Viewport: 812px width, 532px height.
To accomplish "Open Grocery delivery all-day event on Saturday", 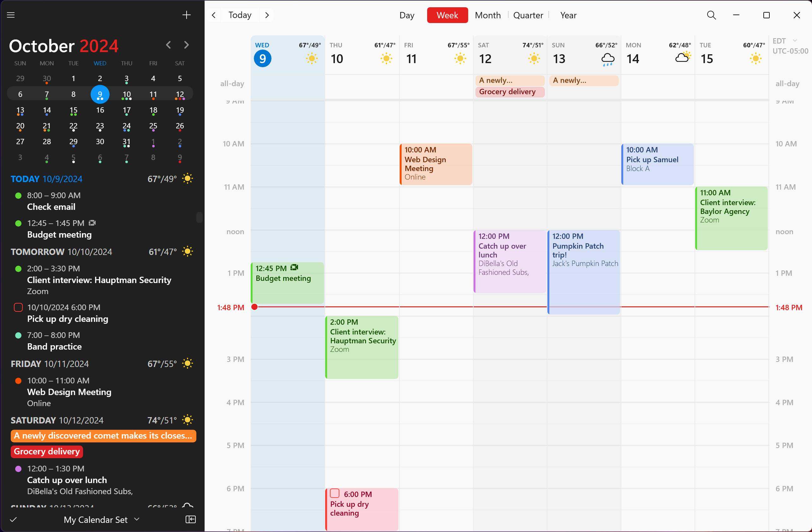I will pyautogui.click(x=510, y=92).
